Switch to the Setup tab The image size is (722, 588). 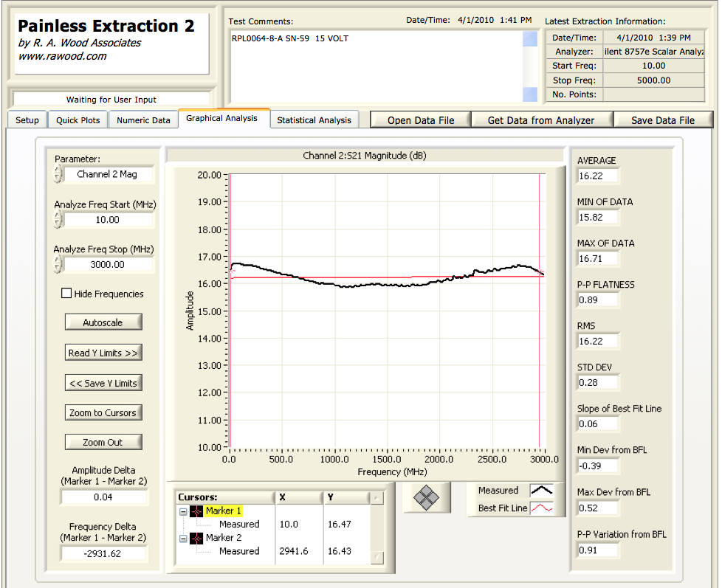pyautogui.click(x=27, y=120)
